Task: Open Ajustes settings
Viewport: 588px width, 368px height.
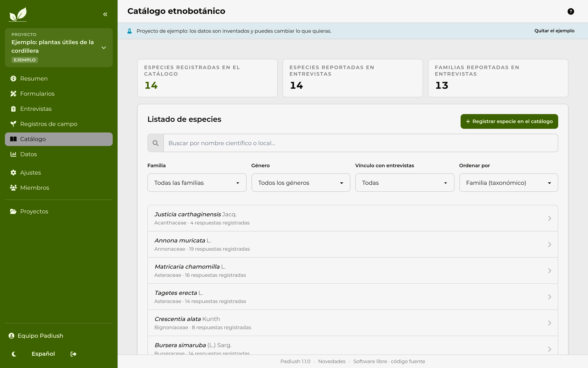Action: coord(59,173)
